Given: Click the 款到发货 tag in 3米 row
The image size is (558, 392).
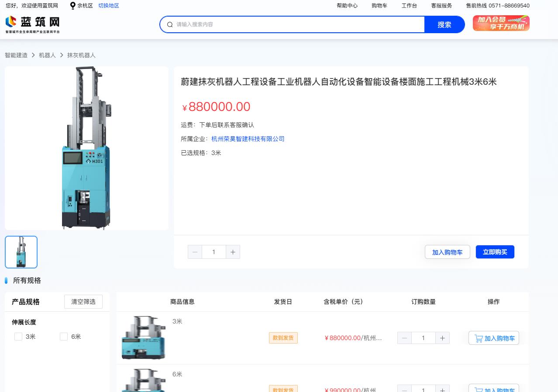Looking at the screenshot, I should pos(283,338).
